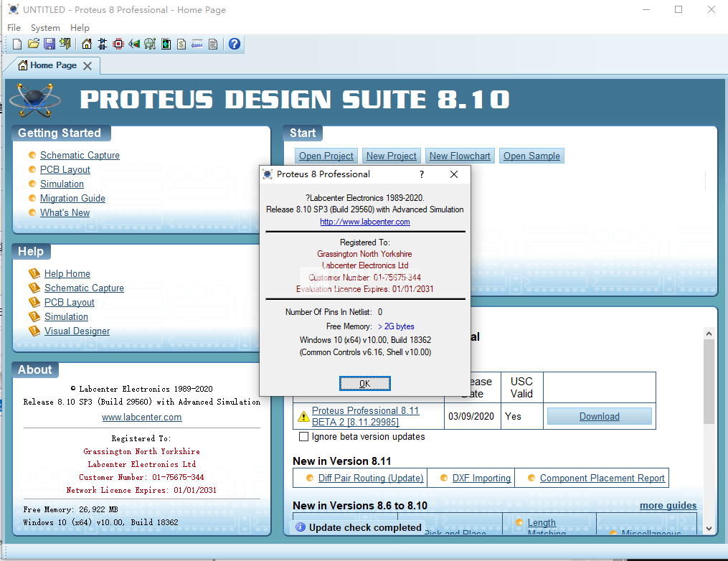Open PCB Layout link in Help panel
This screenshot has width=728, height=561.
[69, 302]
